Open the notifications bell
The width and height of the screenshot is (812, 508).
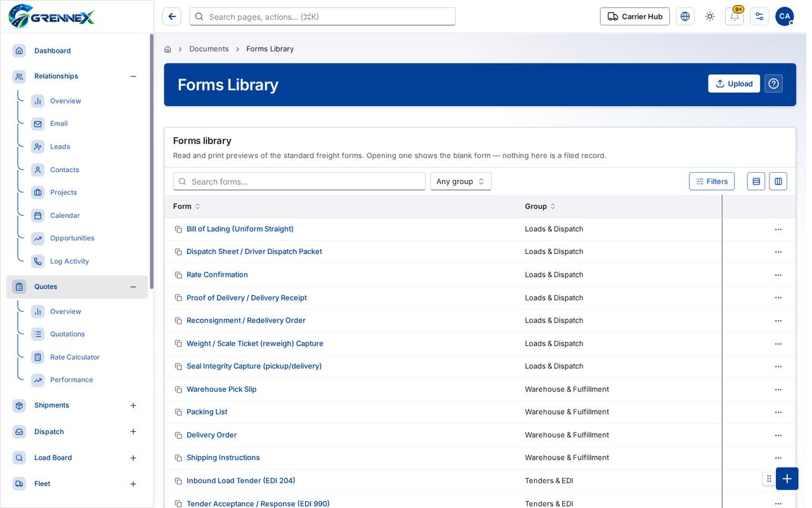coord(735,17)
